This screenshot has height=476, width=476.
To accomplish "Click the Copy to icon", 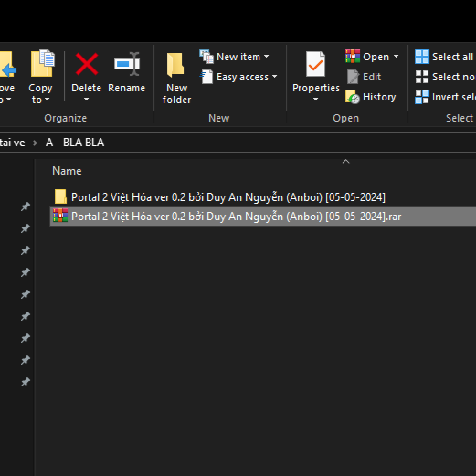I will 43,63.
